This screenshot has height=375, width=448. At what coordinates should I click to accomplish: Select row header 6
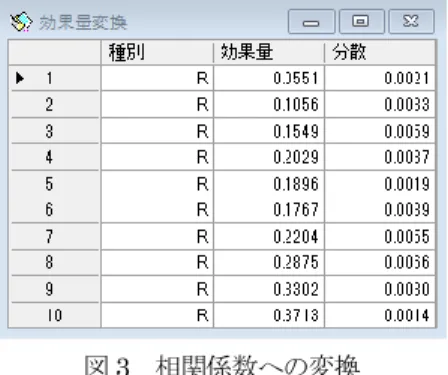[55, 210]
